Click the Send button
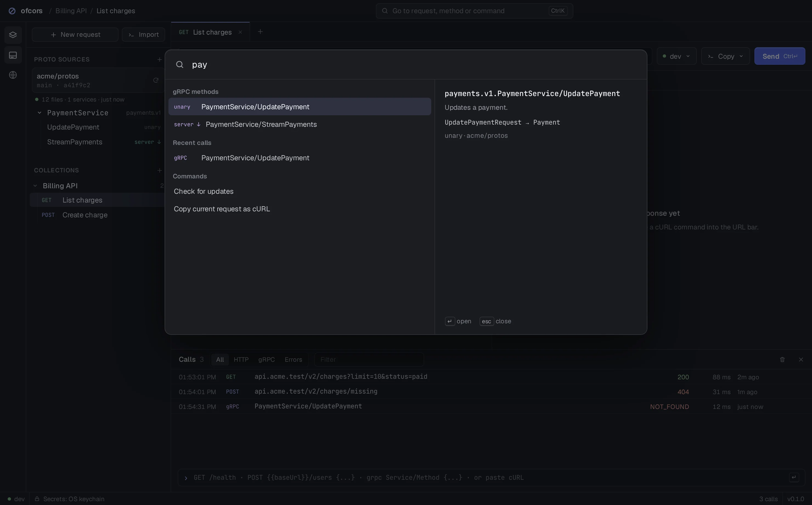Viewport: 812px width, 505px height. click(x=780, y=56)
